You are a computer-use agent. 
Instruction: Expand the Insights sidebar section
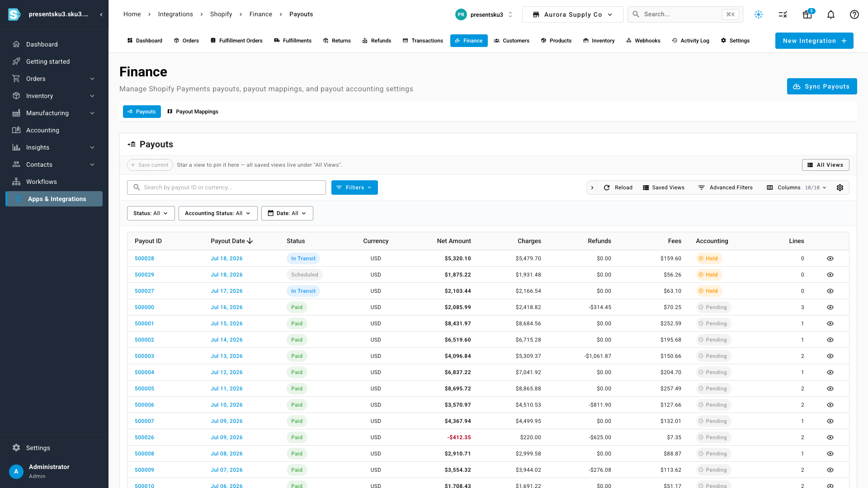(92, 147)
